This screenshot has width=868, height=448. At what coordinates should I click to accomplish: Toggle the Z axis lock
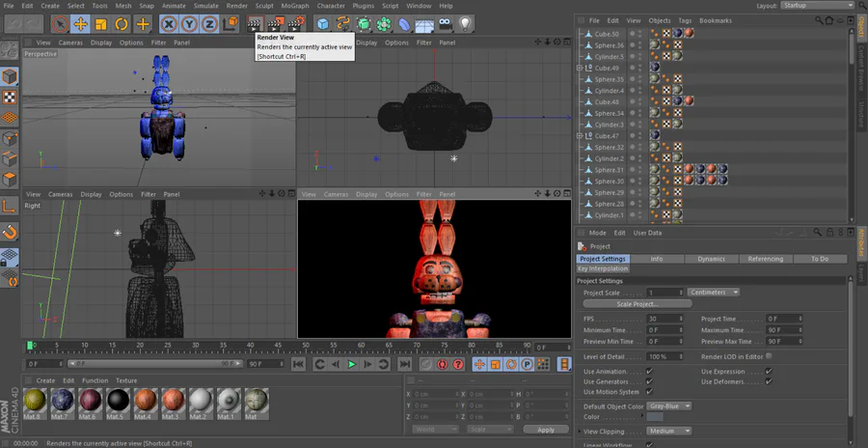209,24
